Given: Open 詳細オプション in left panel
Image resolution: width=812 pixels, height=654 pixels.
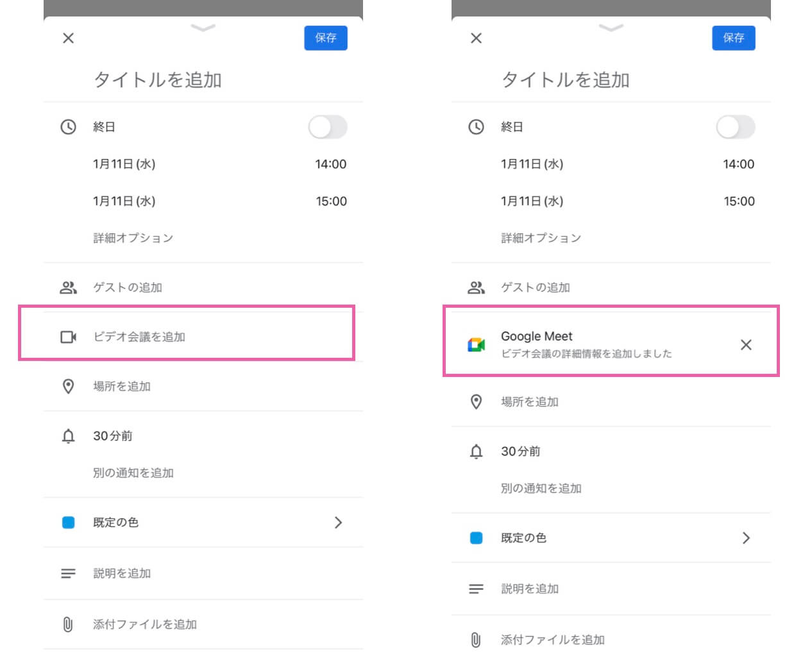Looking at the screenshot, I should point(133,238).
